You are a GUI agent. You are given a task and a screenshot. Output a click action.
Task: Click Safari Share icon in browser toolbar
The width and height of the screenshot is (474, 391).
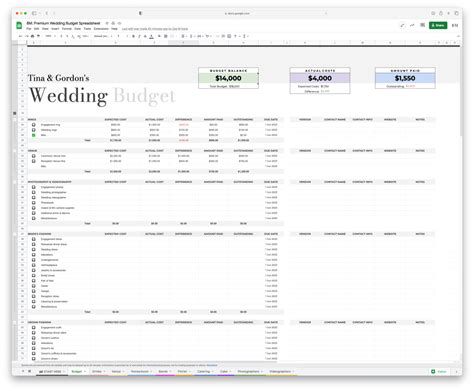[x=441, y=13]
